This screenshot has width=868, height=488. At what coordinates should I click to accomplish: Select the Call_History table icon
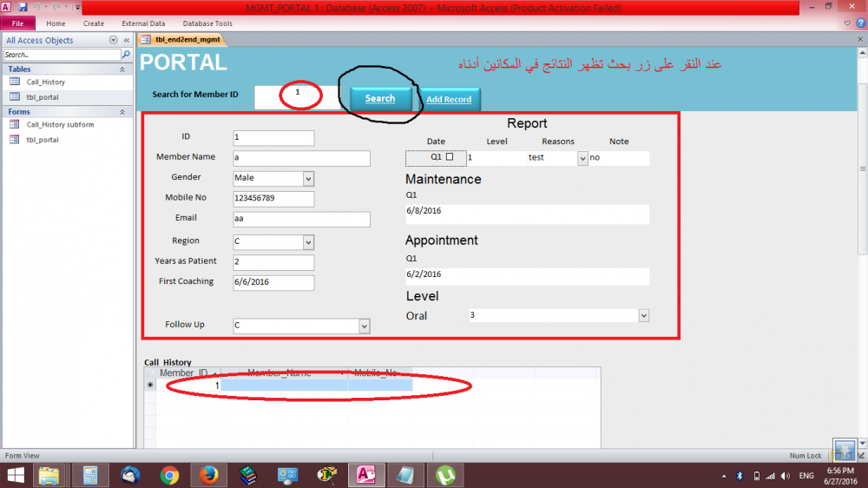(15, 82)
